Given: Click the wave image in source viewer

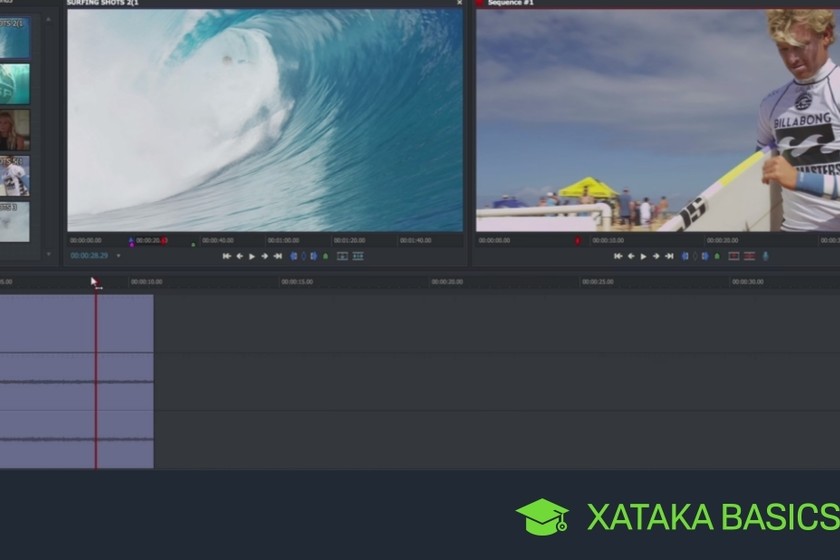Looking at the screenshot, I should coord(265,120).
